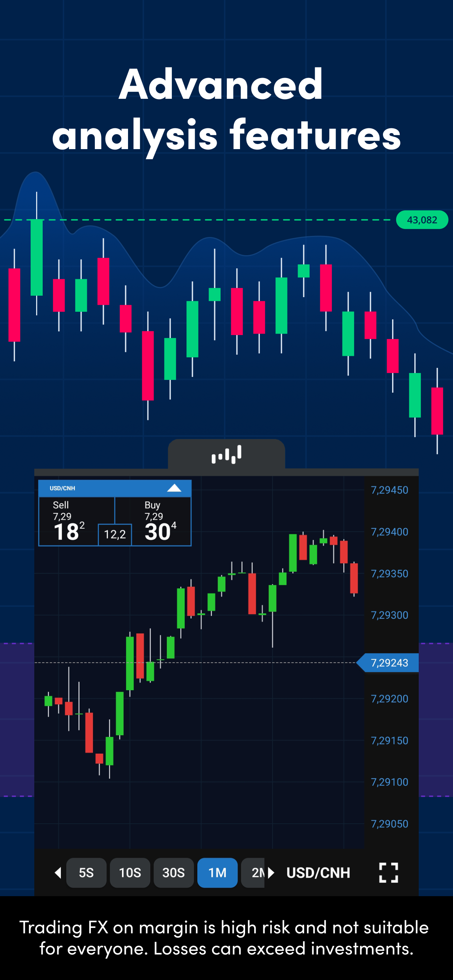
Task: Tap the green 43,082 price label
Action: coord(422,220)
